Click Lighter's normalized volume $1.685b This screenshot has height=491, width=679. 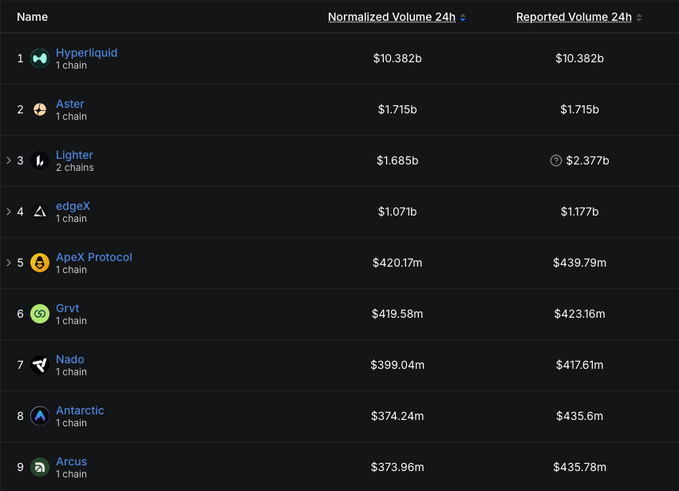(x=397, y=161)
